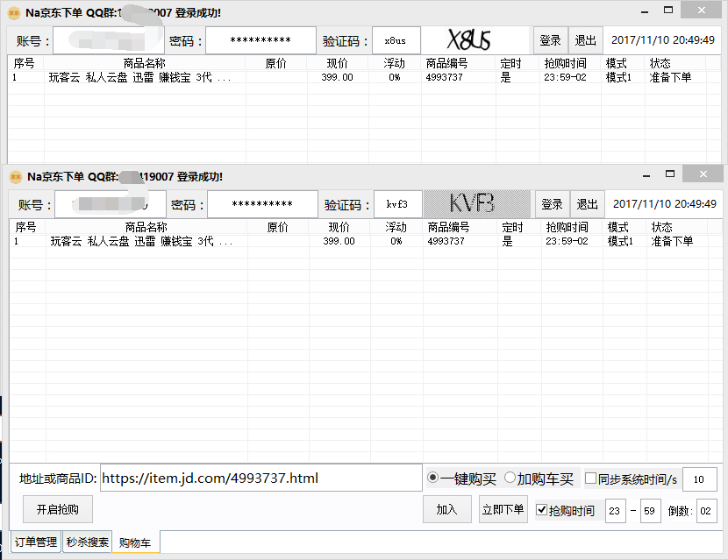728x560 pixels.
Task: Minimize the front Na京东下单 window
Action: click(646, 175)
